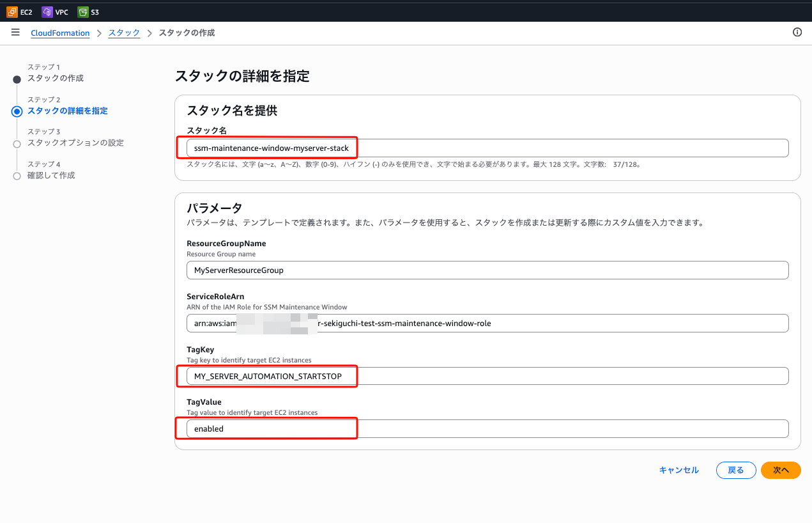Select the Step 3 stack options indicator
The image size is (812, 523).
[x=17, y=144]
